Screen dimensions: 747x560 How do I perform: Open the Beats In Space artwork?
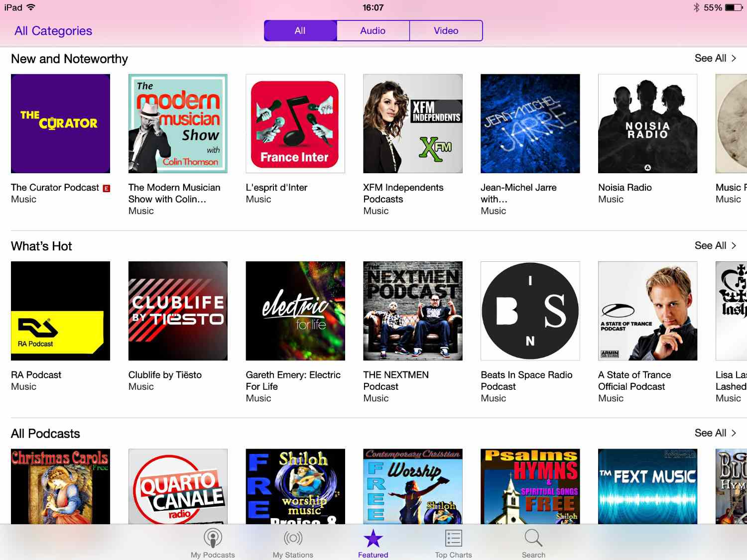[530, 311]
